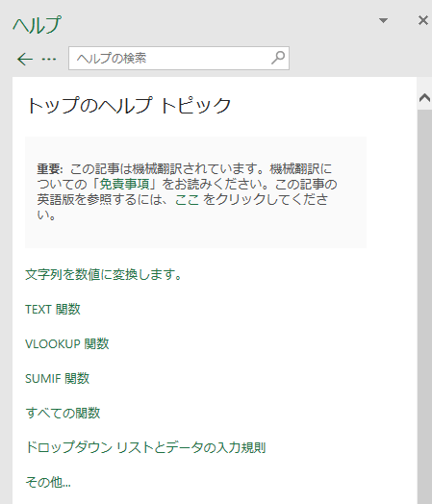The height and width of the screenshot is (504, 432).
Task: Open the 免責事項 disclaimer link
Action: tap(124, 184)
